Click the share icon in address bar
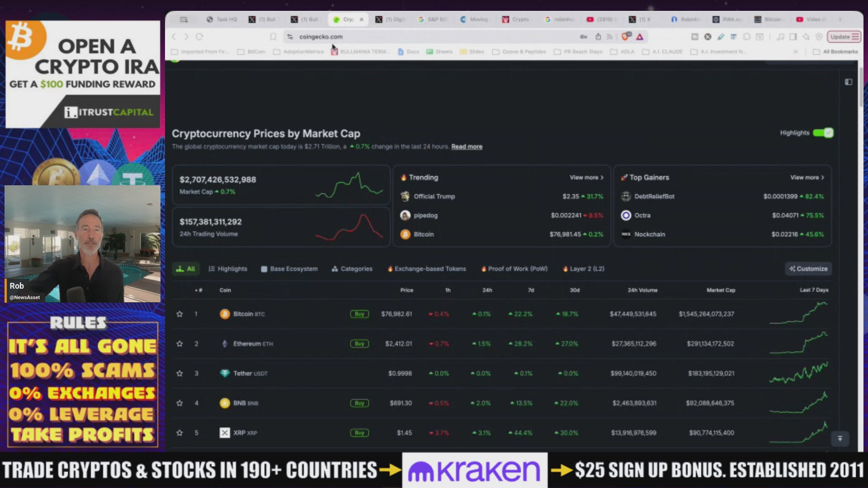868x488 pixels. (598, 37)
